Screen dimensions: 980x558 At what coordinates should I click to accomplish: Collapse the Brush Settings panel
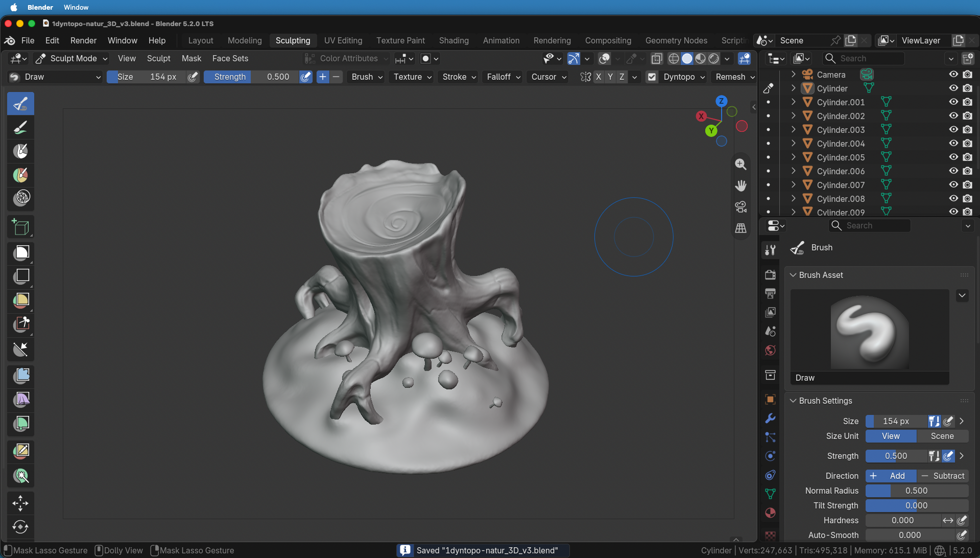tap(793, 401)
